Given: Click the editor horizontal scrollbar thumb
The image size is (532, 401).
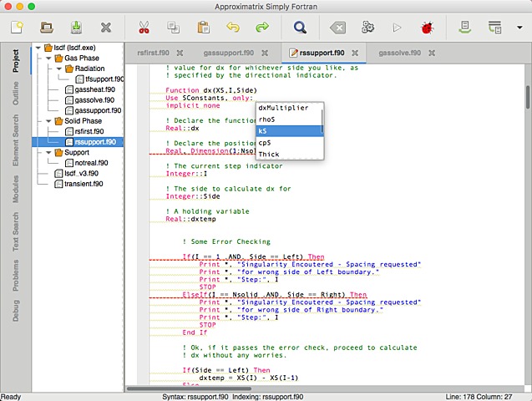Looking at the screenshot, I should click(x=190, y=388).
